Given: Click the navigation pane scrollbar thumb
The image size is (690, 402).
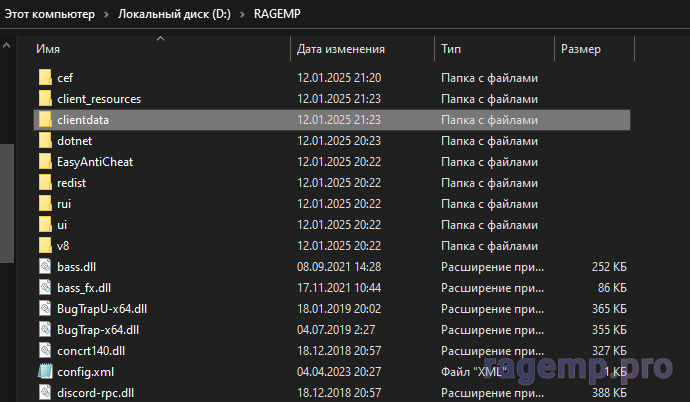Looking at the screenshot, I should (x=7, y=203).
